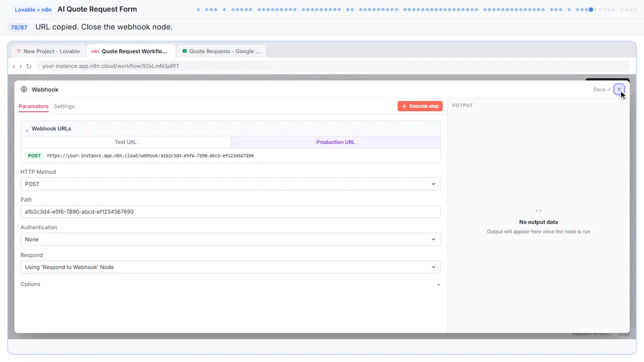Click the Authentication field label
The height and width of the screenshot is (362, 644).
pos(39,227)
